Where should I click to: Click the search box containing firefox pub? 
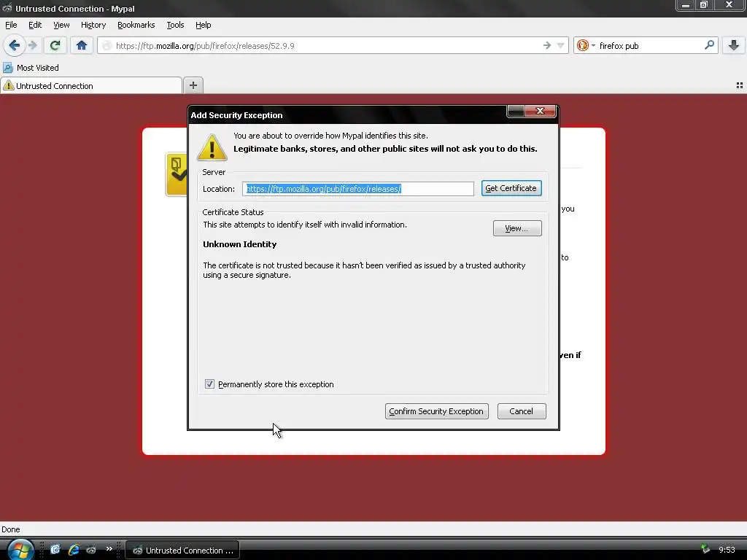pyautogui.click(x=648, y=46)
